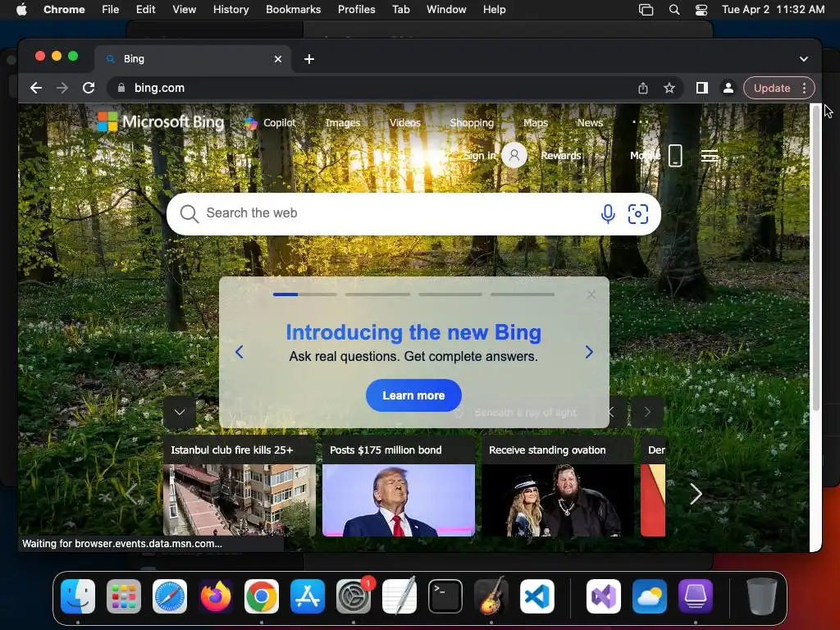Open the Copilot link

[271, 123]
